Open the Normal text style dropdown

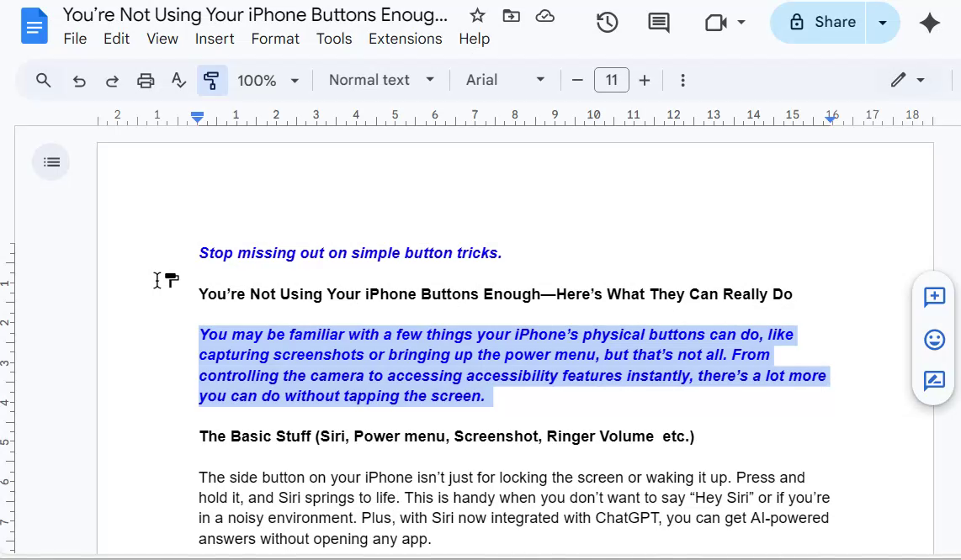(x=381, y=80)
